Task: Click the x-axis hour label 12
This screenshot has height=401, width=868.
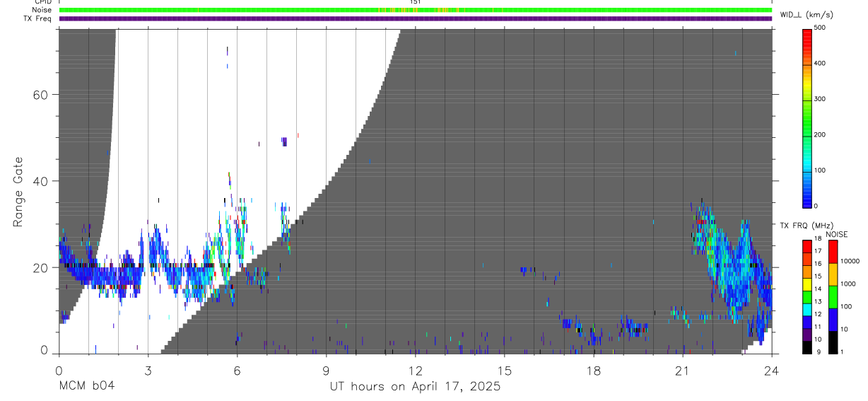Action: [x=415, y=370]
